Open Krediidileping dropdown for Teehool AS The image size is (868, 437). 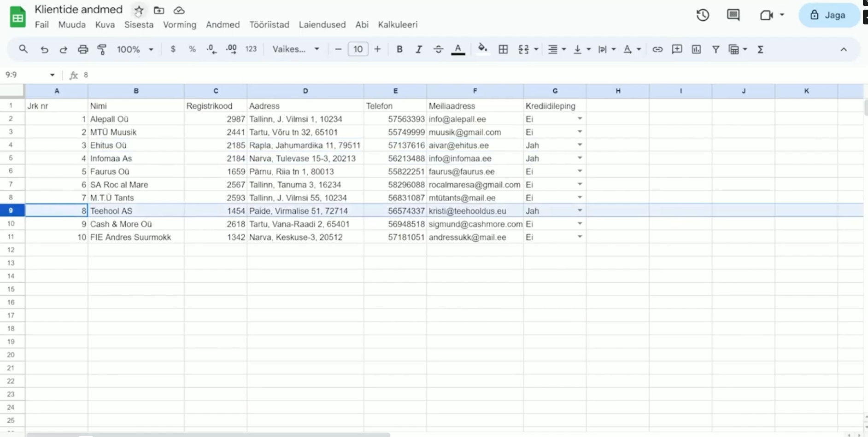(580, 210)
